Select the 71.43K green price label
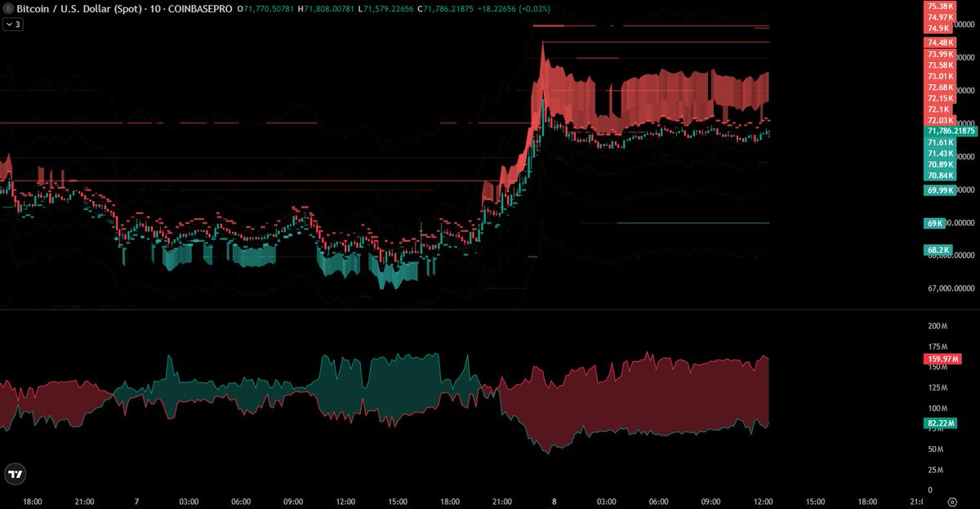This screenshot has width=980, height=509. click(941, 154)
